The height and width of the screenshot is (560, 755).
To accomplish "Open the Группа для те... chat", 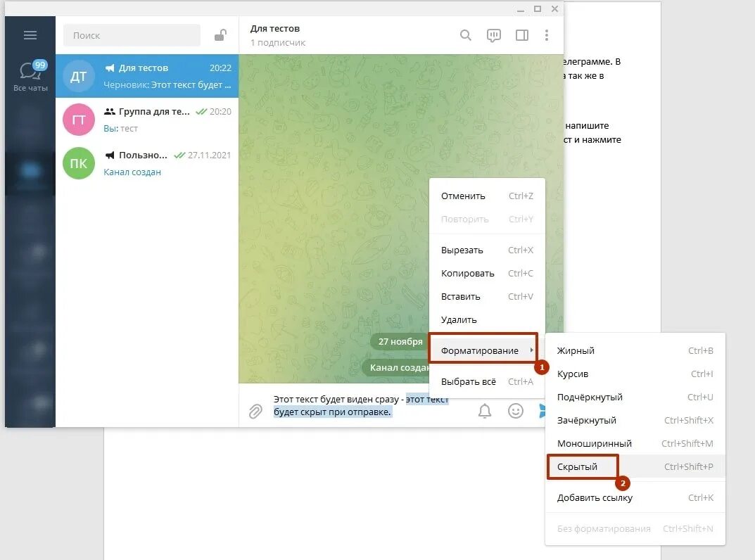I will point(147,120).
